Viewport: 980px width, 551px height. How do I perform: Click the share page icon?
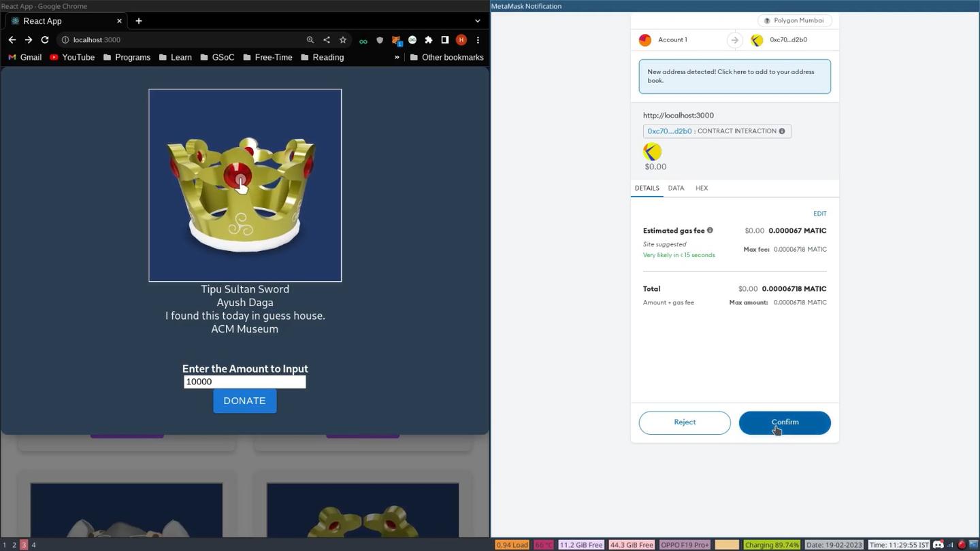(327, 40)
